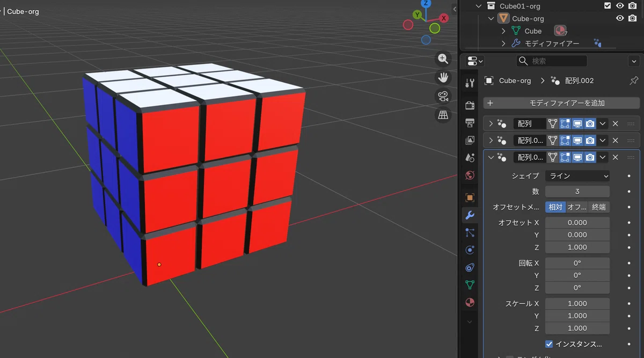Screen dimensions: 644x358
Task: Switch perspective/orthographic with the grid icon
Action: (x=443, y=115)
